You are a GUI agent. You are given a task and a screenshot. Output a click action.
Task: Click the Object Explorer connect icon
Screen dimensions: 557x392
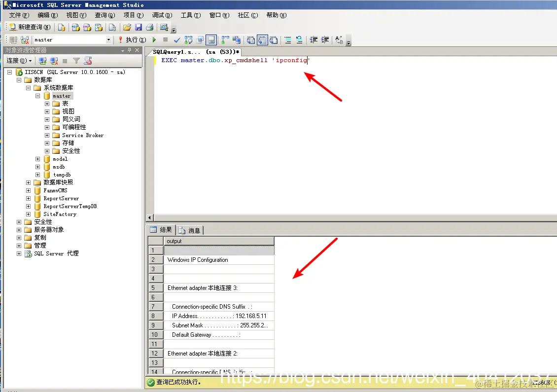42,61
